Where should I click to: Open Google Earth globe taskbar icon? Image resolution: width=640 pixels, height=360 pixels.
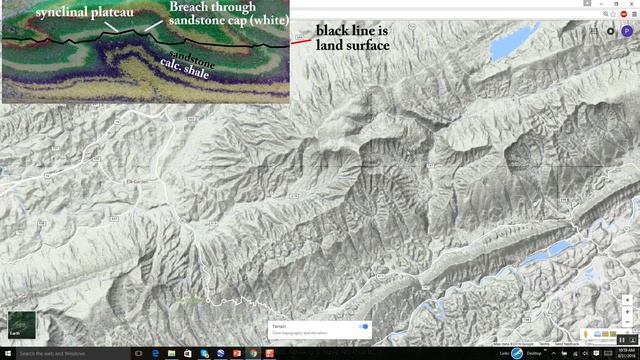[220, 353]
